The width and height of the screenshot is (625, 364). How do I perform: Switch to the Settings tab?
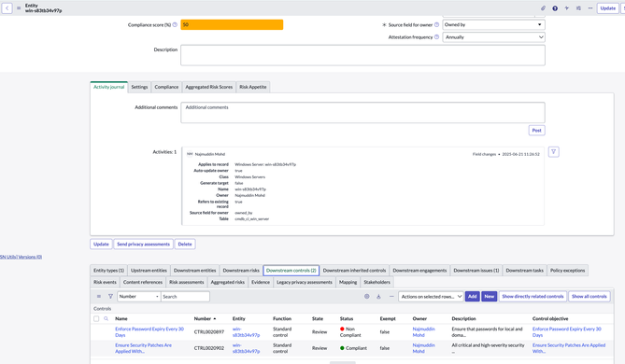(x=139, y=87)
